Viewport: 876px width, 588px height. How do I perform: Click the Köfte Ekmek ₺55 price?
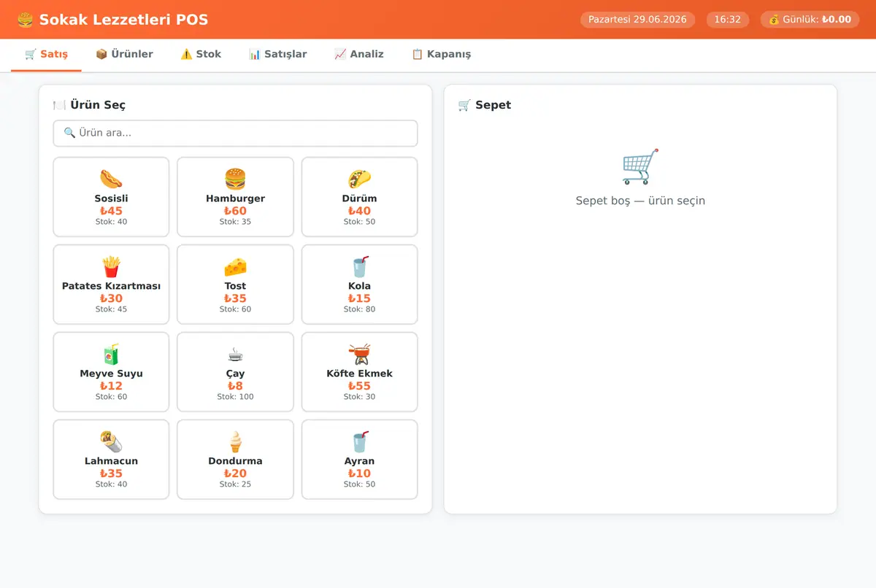(359, 386)
